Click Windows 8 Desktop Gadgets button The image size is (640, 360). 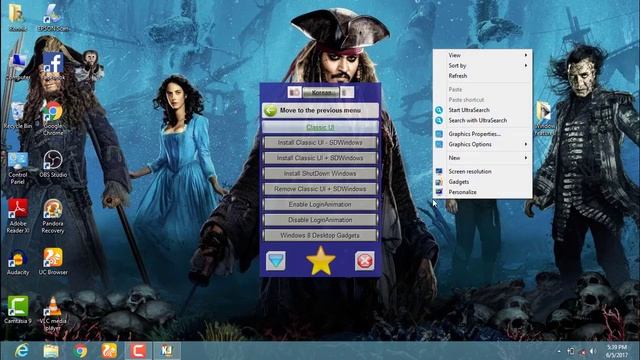click(x=320, y=236)
